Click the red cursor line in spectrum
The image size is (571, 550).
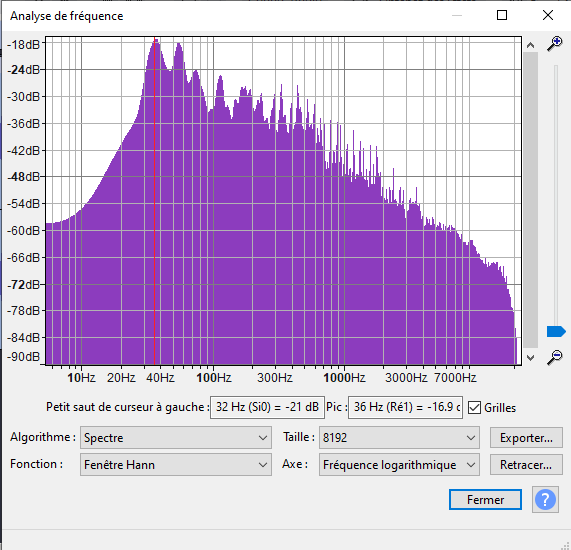pos(154,200)
